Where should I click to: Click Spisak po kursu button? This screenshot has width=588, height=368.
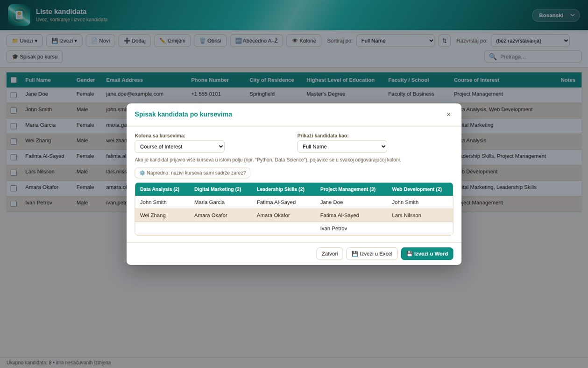pyautogui.click(x=35, y=57)
